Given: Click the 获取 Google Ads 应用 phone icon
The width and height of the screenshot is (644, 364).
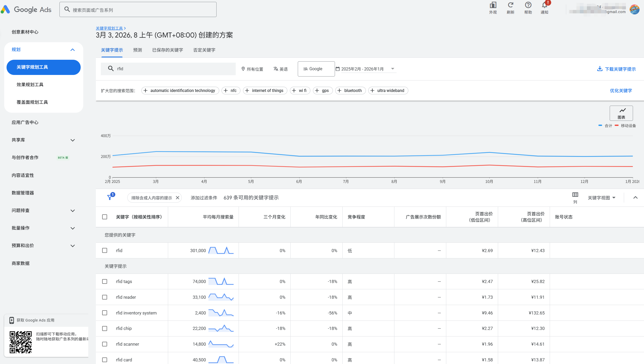Looking at the screenshot, I should (x=12, y=320).
